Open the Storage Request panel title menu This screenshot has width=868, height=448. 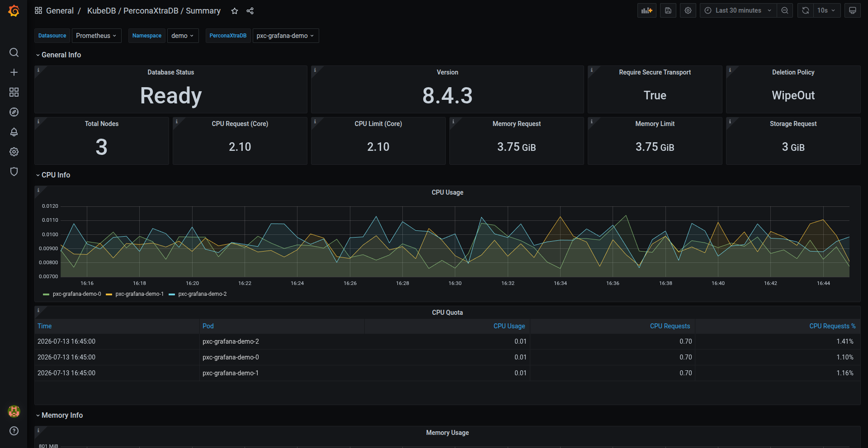click(x=793, y=124)
